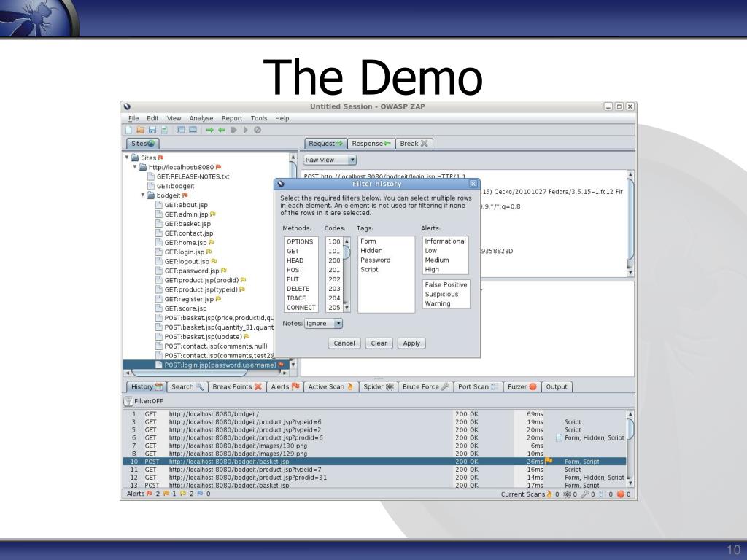Open the Alerts tab in bottom panel
747x560 pixels.
click(285, 386)
